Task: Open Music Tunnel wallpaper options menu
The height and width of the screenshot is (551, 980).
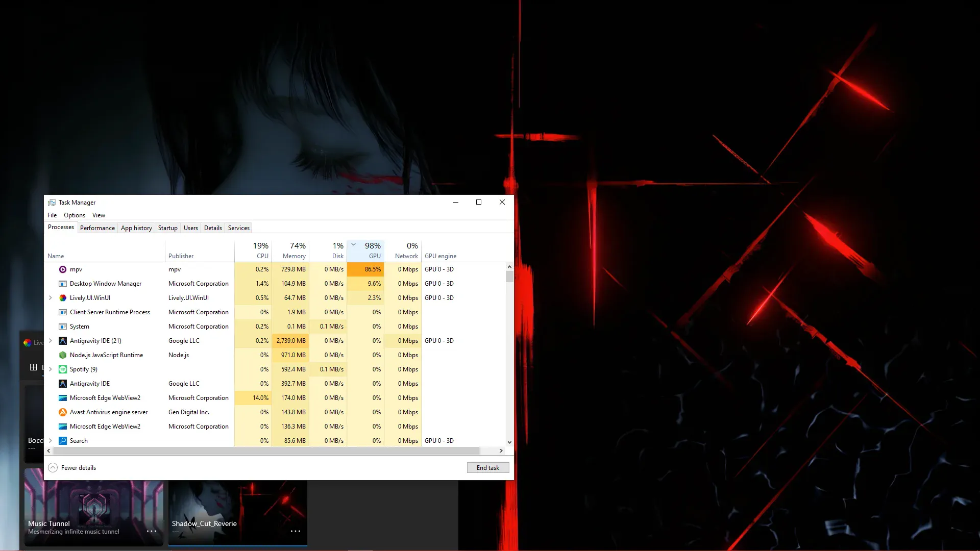Action: [x=152, y=531]
